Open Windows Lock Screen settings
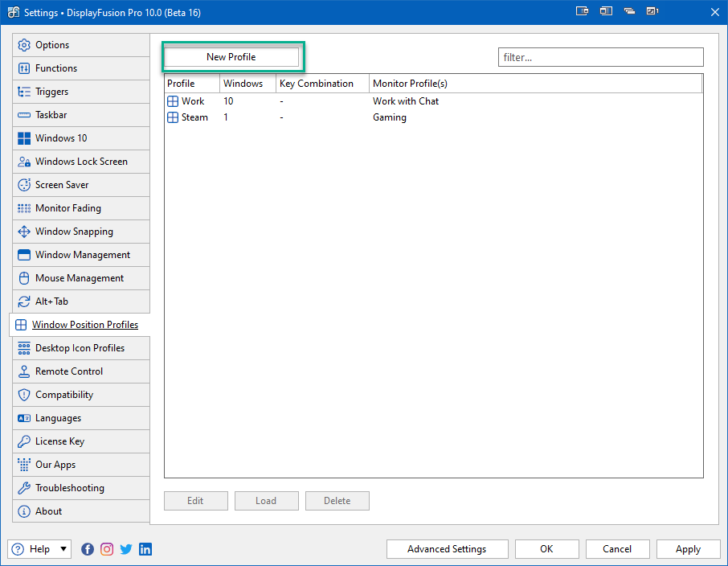Screen dimensions: 728x566 pos(81,162)
